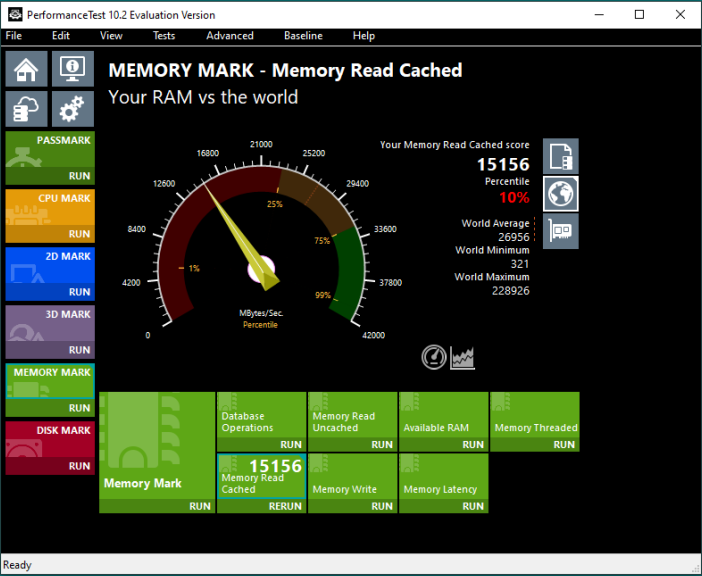The height and width of the screenshot is (576, 702).
Task: Select the Memory Mark sidebar tile
Action: pyautogui.click(x=50, y=381)
